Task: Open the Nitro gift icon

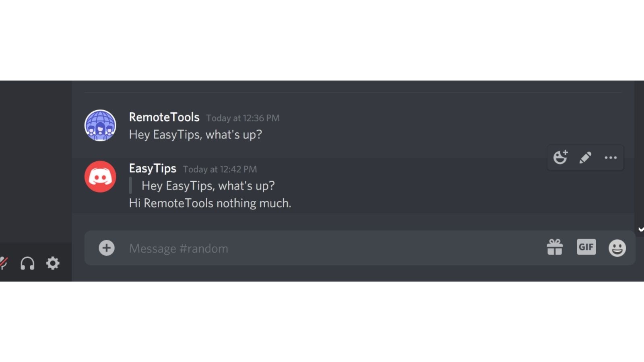Action: [x=555, y=247]
